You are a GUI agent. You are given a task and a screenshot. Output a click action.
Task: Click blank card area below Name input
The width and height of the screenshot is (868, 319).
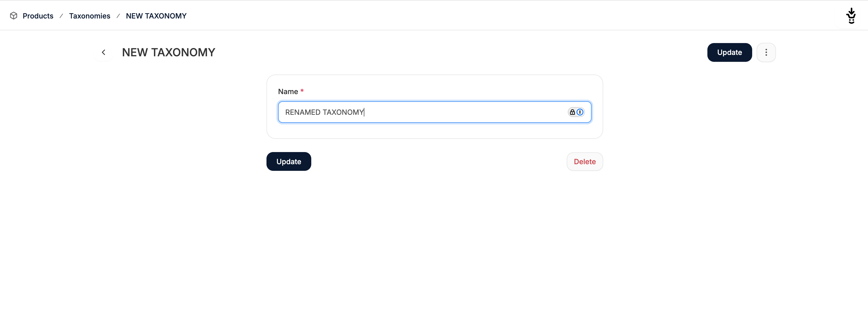click(434, 131)
